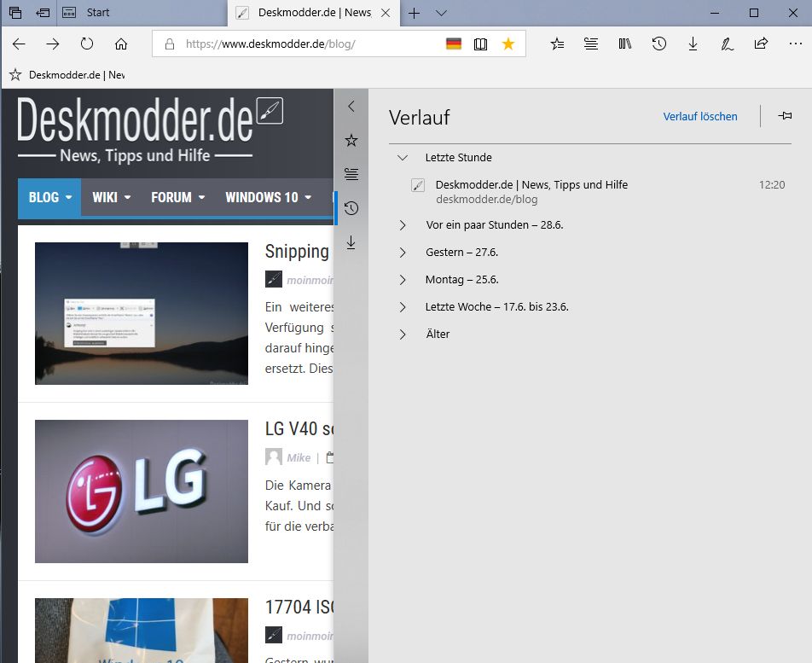812x663 pixels.
Task: Open the FORUM menu on the website
Action: tap(177, 197)
